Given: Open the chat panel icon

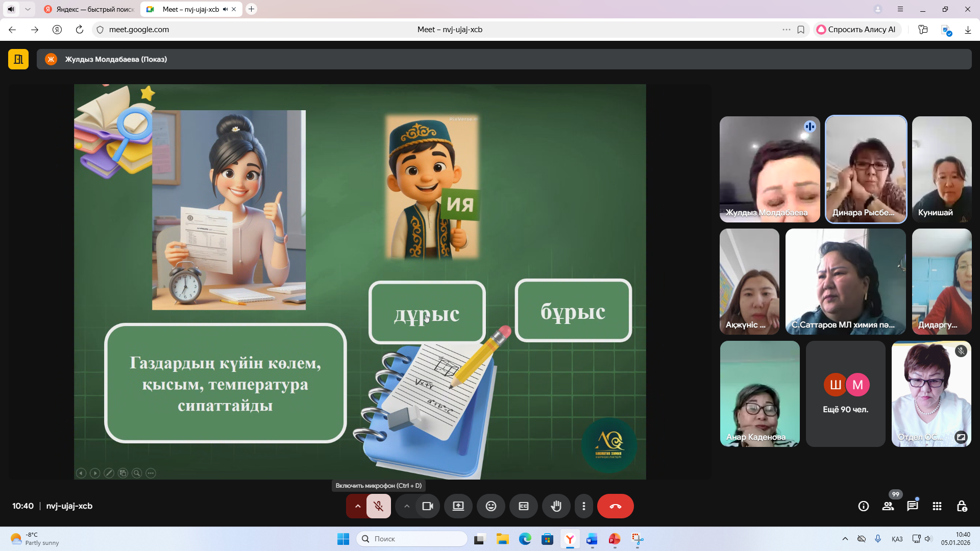Looking at the screenshot, I should (912, 506).
